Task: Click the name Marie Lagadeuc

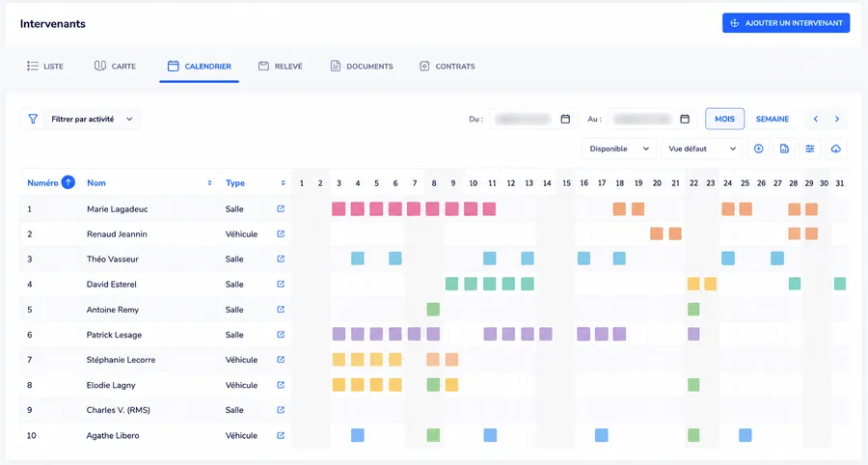Action: tap(117, 209)
